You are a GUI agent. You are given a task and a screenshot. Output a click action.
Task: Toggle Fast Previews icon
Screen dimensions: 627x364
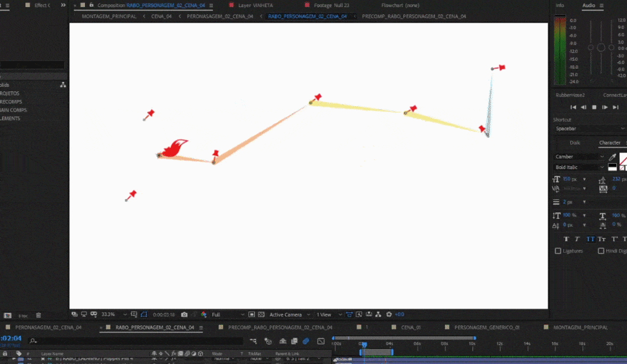tap(359, 314)
